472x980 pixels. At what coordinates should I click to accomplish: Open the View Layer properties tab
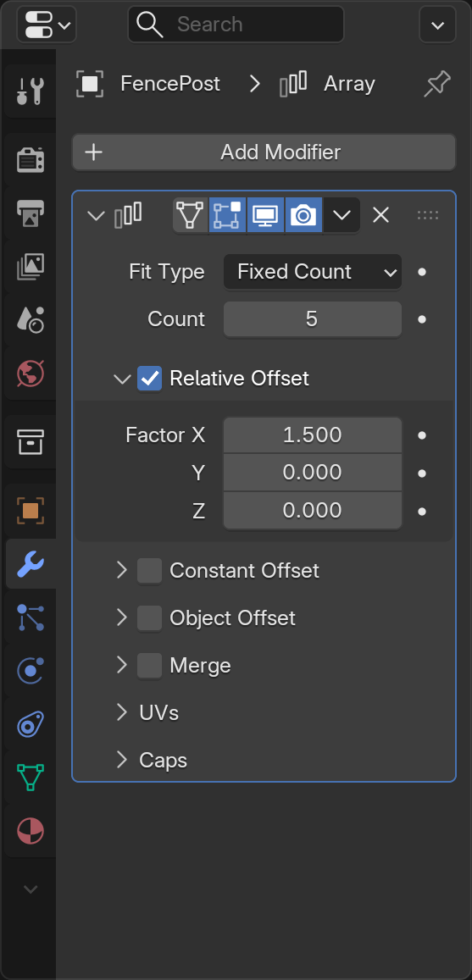click(x=30, y=267)
